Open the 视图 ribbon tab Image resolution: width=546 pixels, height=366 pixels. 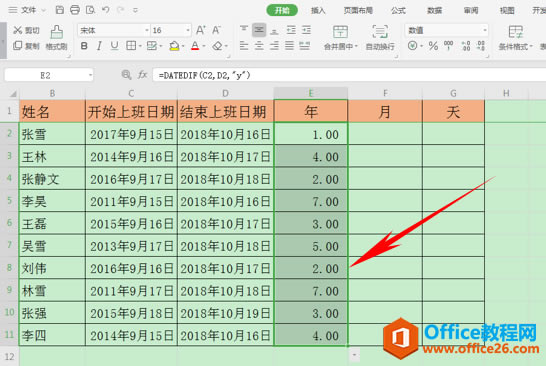click(507, 10)
